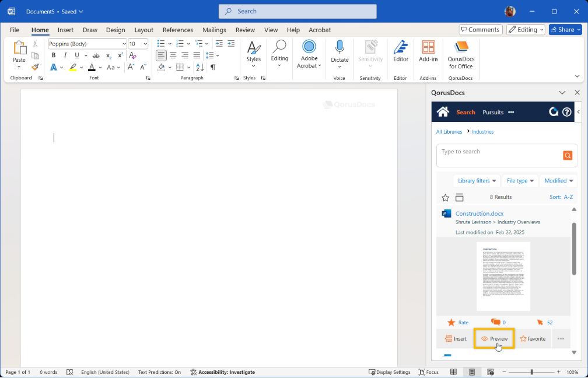Screen dimensions: 588x378
Task: Select the Format Painter tool
Action: [x=35, y=67]
